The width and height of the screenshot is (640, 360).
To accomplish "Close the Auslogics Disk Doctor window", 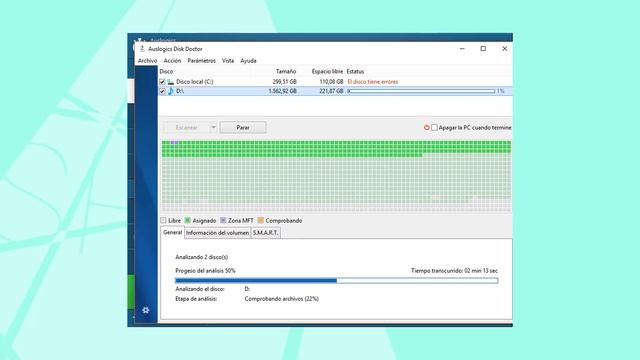I will pyautogui.click(x=504, y=49).
